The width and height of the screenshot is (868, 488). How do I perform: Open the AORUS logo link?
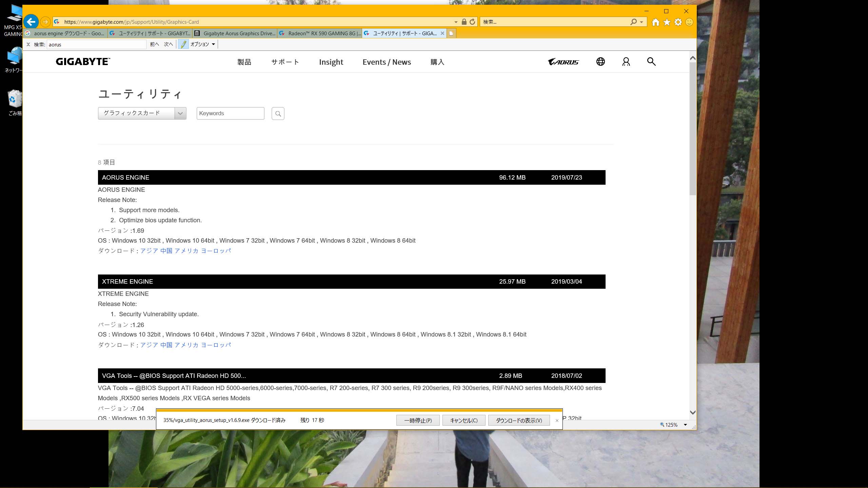click(563, 62)
